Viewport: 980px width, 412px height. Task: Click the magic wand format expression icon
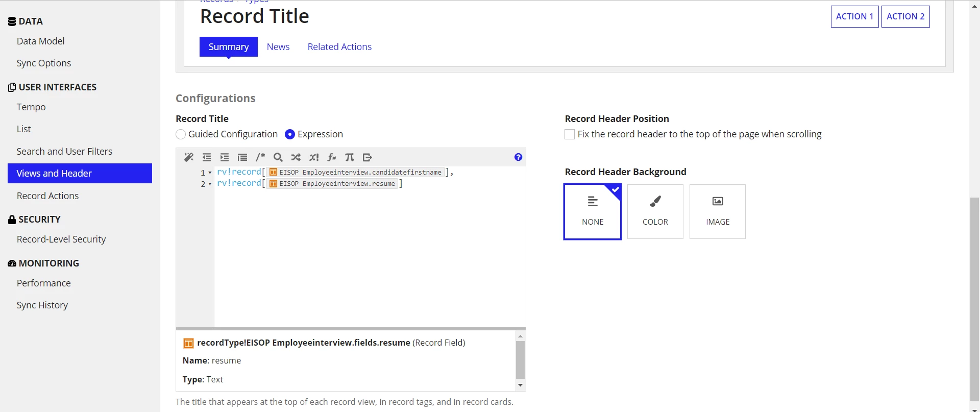189,157
